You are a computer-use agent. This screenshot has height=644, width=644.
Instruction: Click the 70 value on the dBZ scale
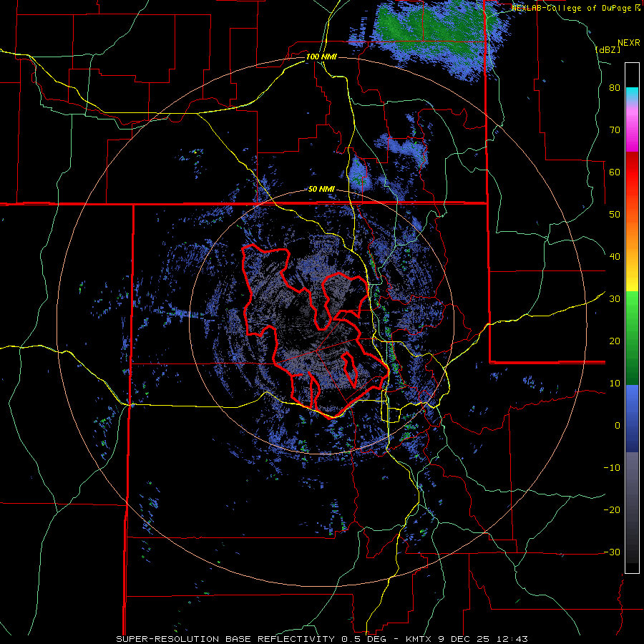[x=615, y=130]
